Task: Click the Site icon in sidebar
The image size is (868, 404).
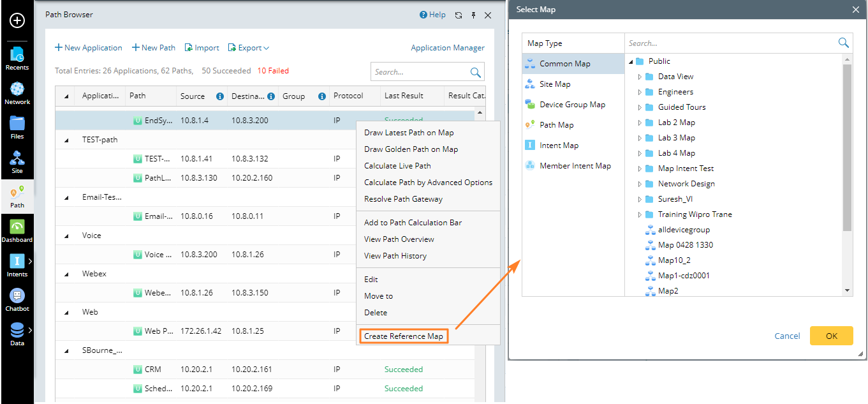Action: pyautogui.click(x=17, y=161)
